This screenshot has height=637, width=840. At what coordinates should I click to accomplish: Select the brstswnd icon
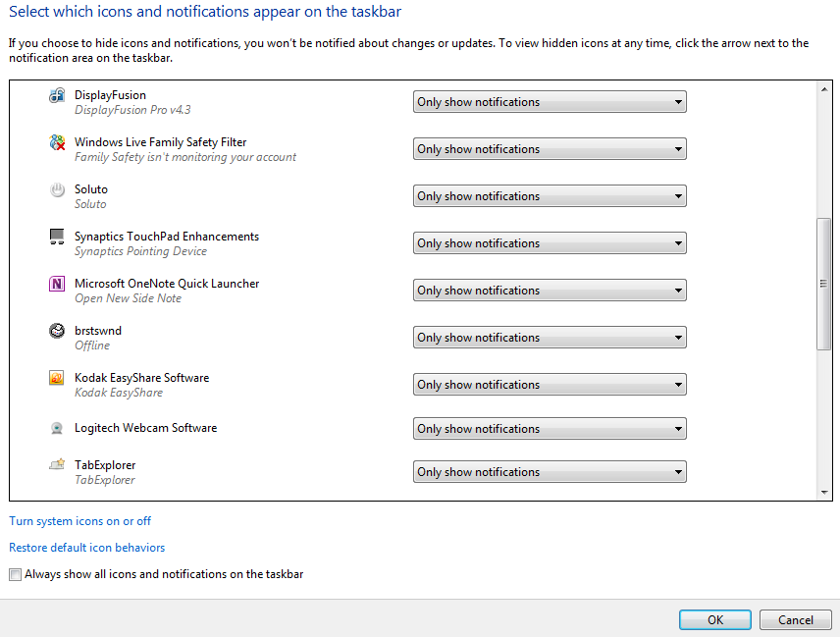point(57,331)
